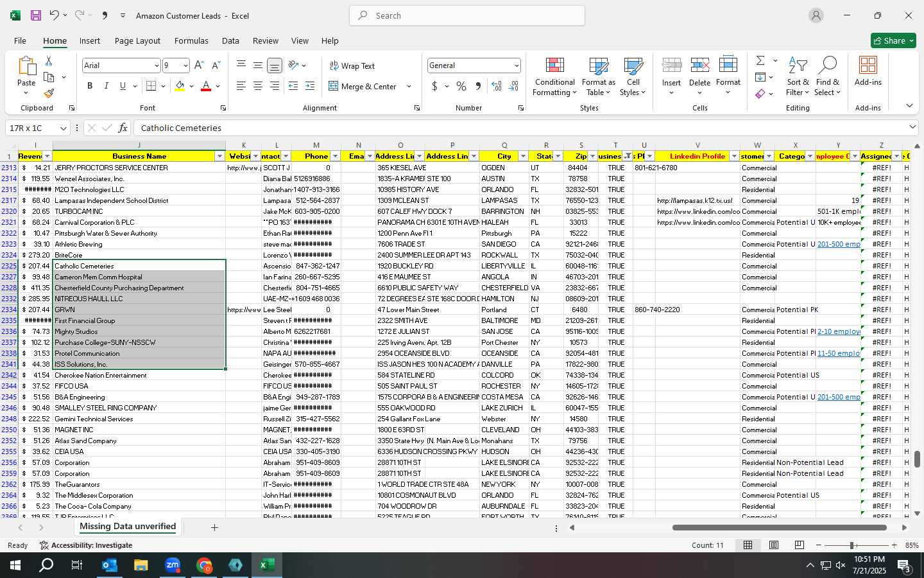Open Zoom app from the taskbar
This screenshot has height=578, width=924.
pyautogui.click(x=173, y=565)
